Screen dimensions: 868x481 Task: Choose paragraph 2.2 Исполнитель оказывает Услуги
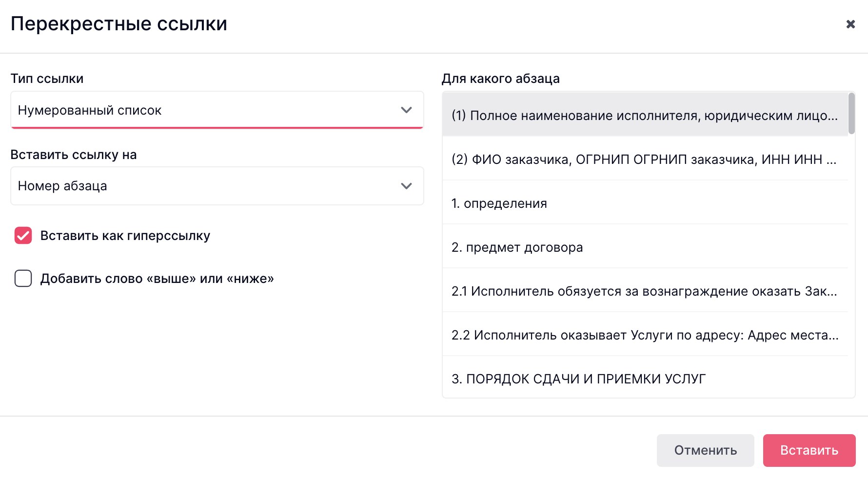[645, 335]
